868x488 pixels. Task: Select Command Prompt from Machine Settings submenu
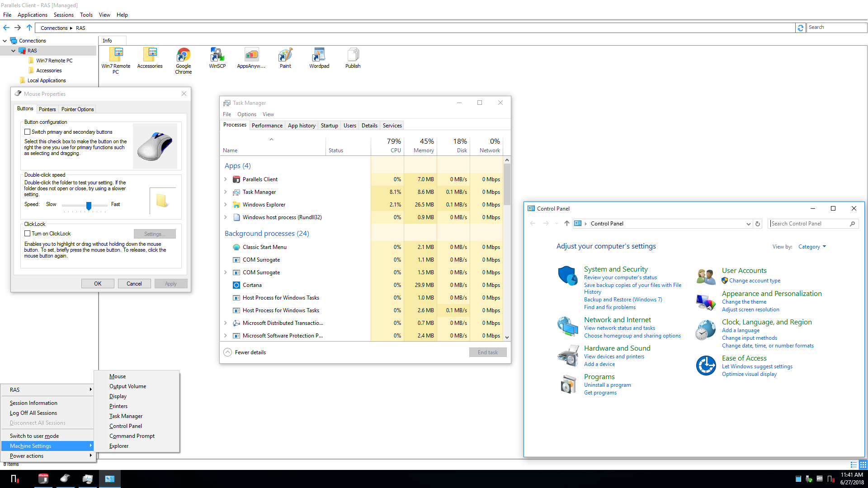point(132,436)
